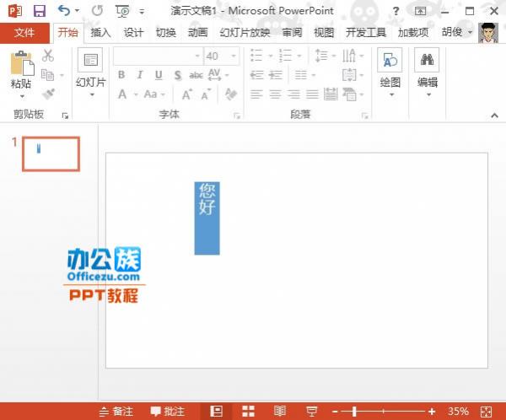Click the 备注 (Notes) button
506x420 pixels.
coord(116,411)
